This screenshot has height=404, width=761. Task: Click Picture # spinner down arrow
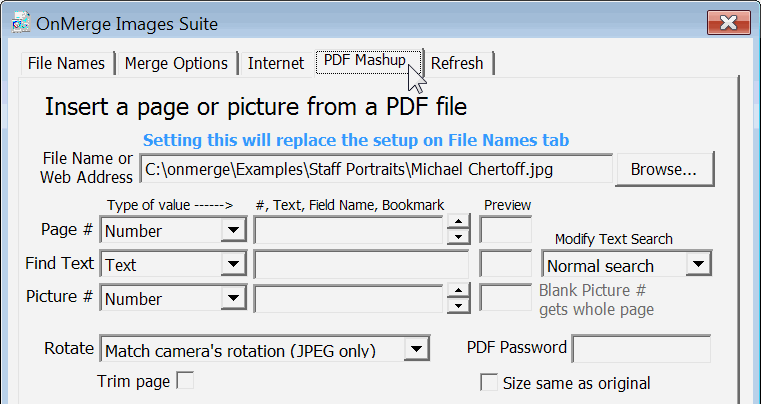[458, 305]
